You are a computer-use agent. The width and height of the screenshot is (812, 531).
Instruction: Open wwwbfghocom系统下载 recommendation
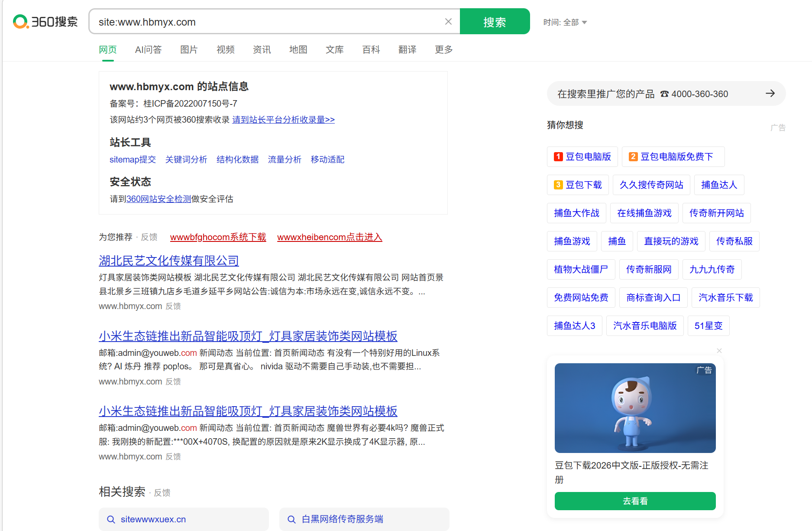point(218,237)
